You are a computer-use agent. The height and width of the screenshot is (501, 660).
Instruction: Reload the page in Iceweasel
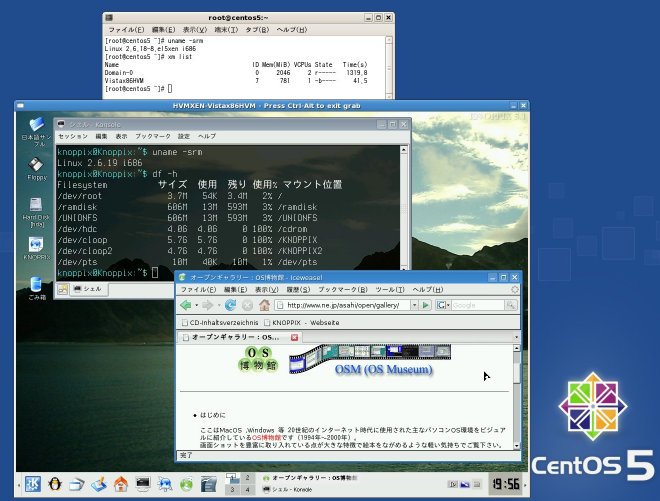coord(230,305)
